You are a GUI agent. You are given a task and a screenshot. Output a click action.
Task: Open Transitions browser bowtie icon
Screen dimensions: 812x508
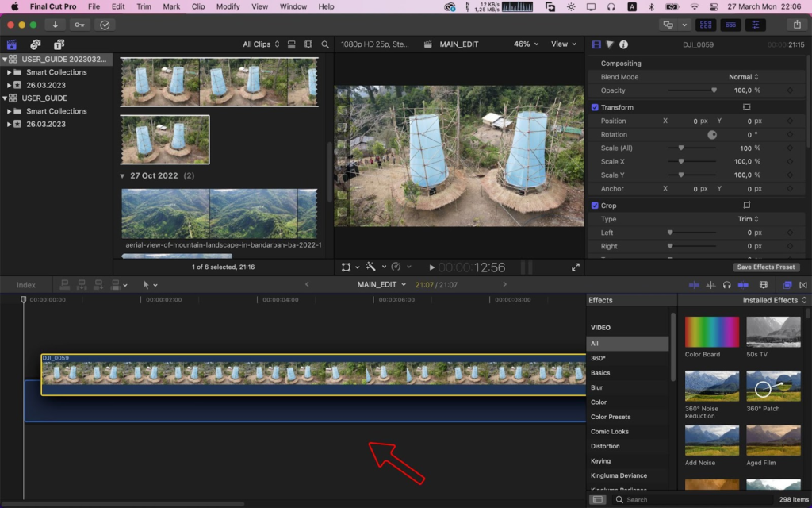(x=803, y=285)
